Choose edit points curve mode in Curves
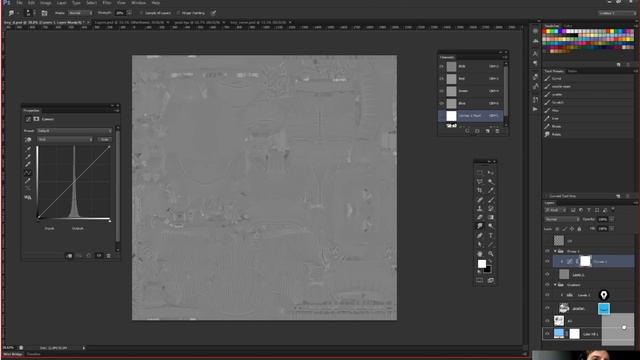The image size is (640, 360). tap(28, 173)
